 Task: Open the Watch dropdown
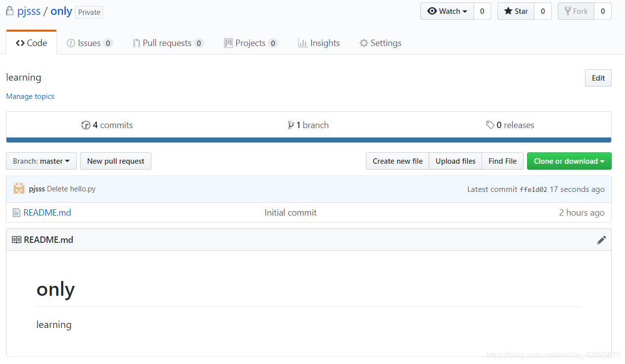click(x=447, y=11)
